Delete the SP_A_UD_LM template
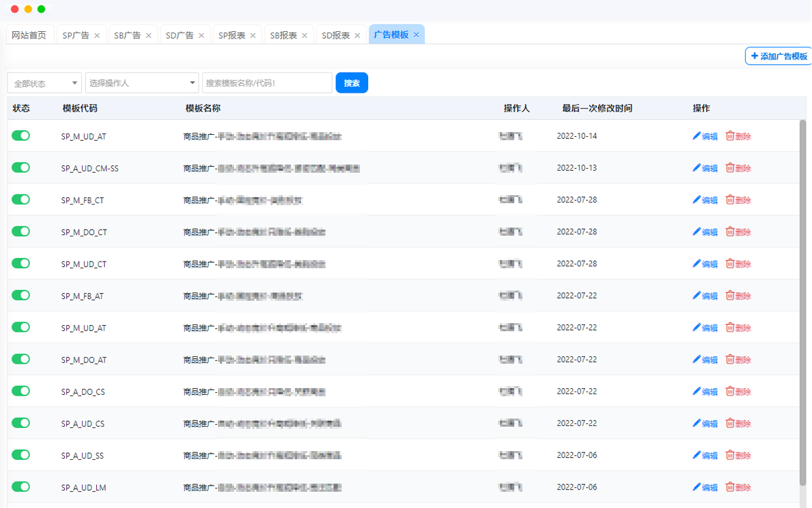Screen dimensions: 812x508 point(738,488)
